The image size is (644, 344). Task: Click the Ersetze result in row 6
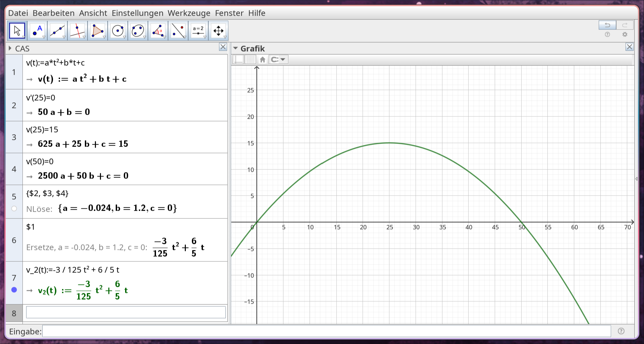pos(178,247)
